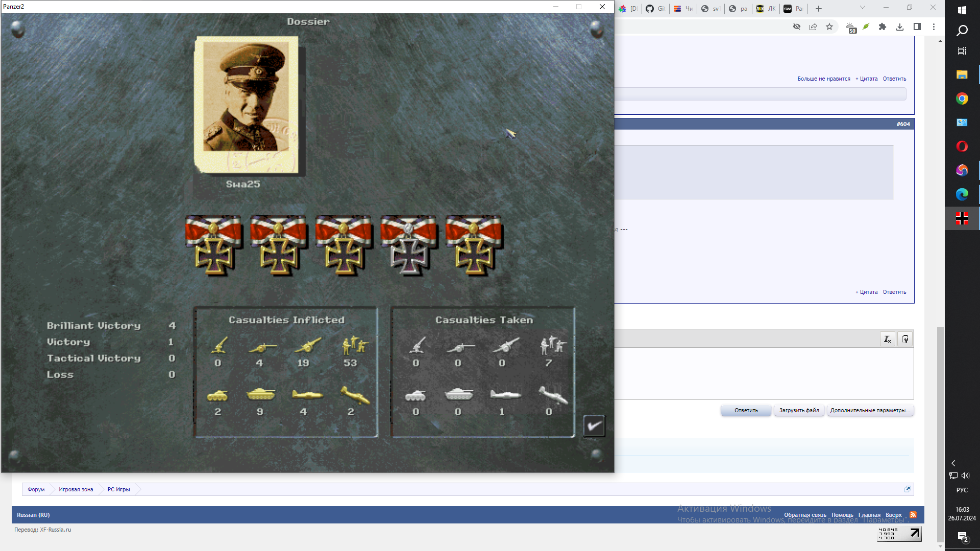Click the RSS feed icon in the footer
The height and width of the screenshot is (551, 980).
913,515
